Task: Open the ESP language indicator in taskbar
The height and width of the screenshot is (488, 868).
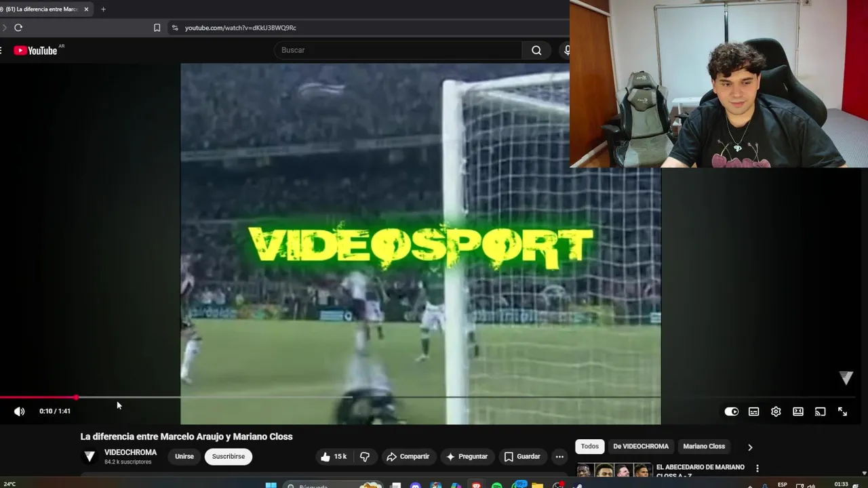Action: (x=783, y=485)
